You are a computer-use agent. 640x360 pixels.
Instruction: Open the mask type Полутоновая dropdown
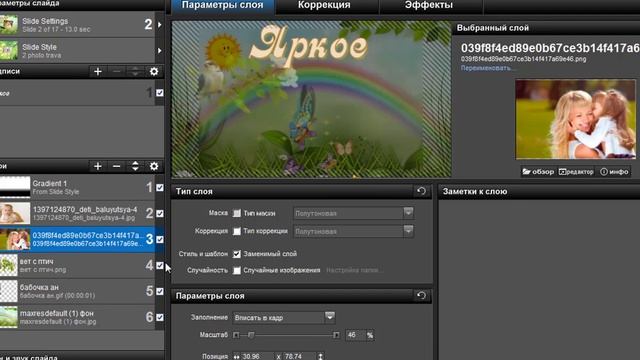(353, 213)
